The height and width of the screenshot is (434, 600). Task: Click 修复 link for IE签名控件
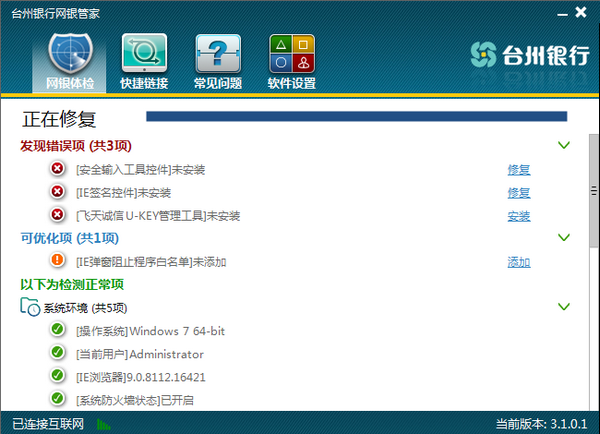tap(518, 193)
